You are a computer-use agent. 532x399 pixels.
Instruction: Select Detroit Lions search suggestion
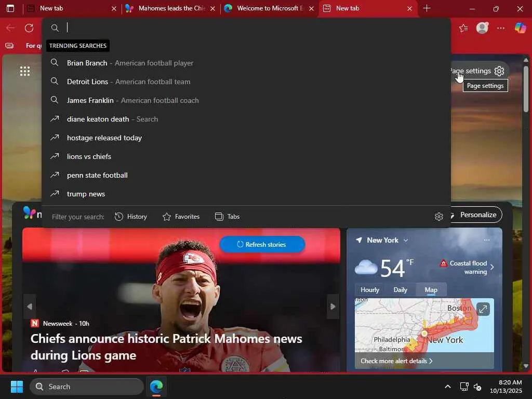click(246, 82)
